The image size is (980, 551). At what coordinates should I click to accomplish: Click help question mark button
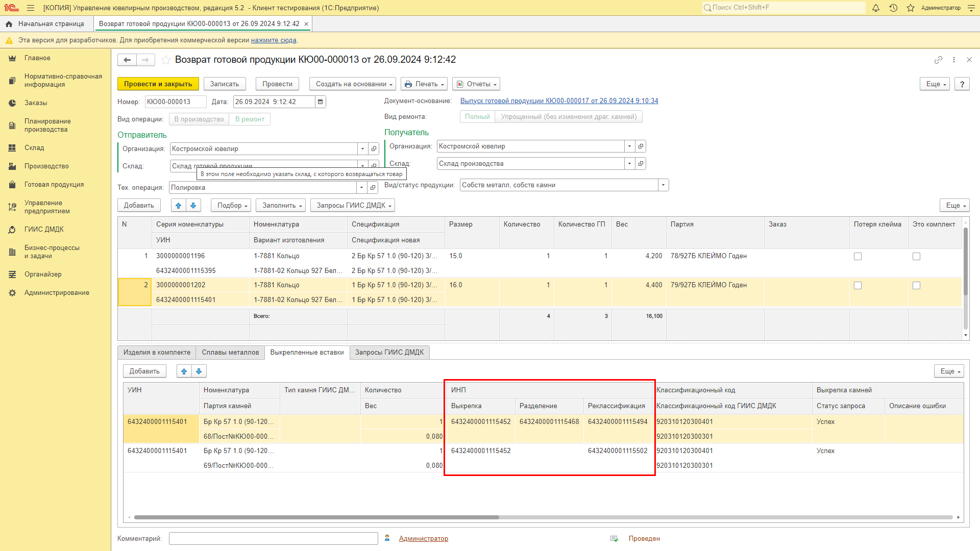click(962, 84)
